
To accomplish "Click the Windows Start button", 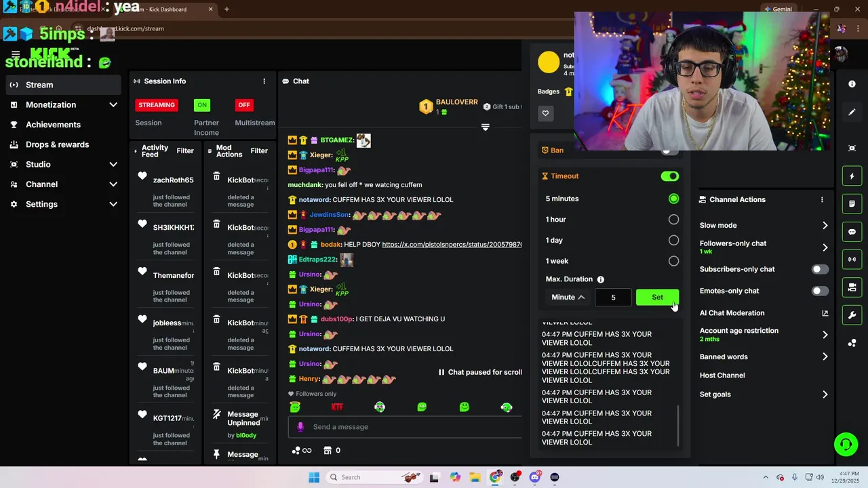I will pos(314,477).
